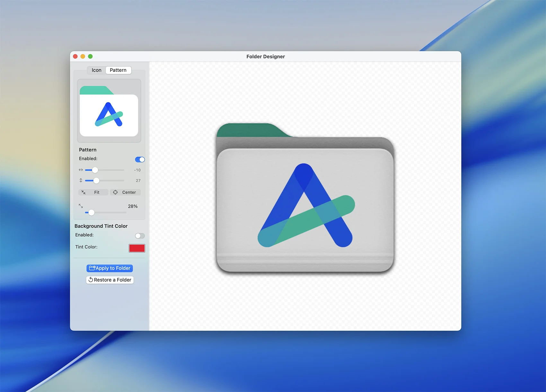Select the Pattern tab
The width and height of the screenshot is (546, 392).
(118, 70)
